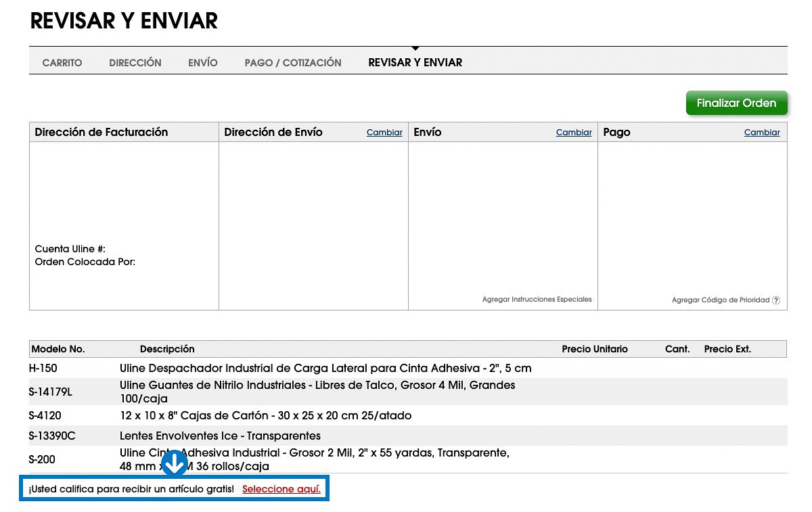Click Cambiar beside Dirección de Envío
This screenshot has height=512, width=812.
tap(384, 133)
